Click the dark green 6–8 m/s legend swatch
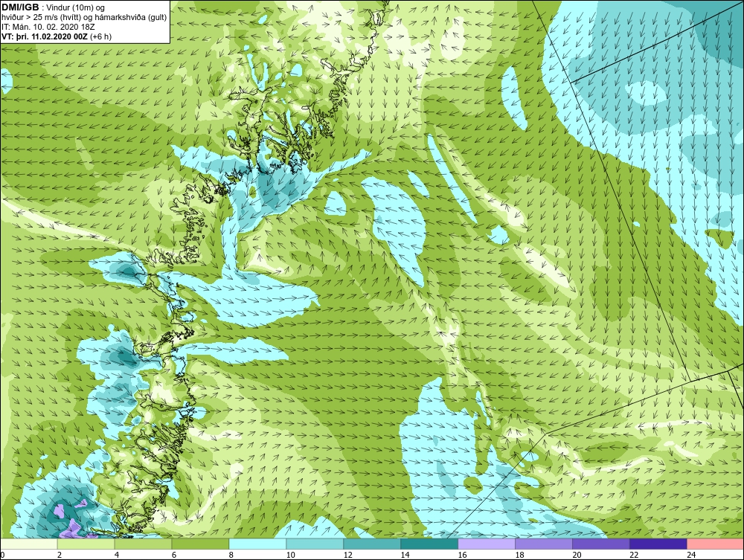This screenshot has width=744, height=560. click(x=200, y=544)
